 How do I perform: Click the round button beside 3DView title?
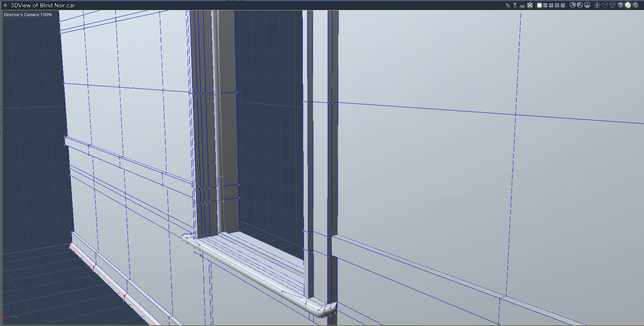[5, 5]
